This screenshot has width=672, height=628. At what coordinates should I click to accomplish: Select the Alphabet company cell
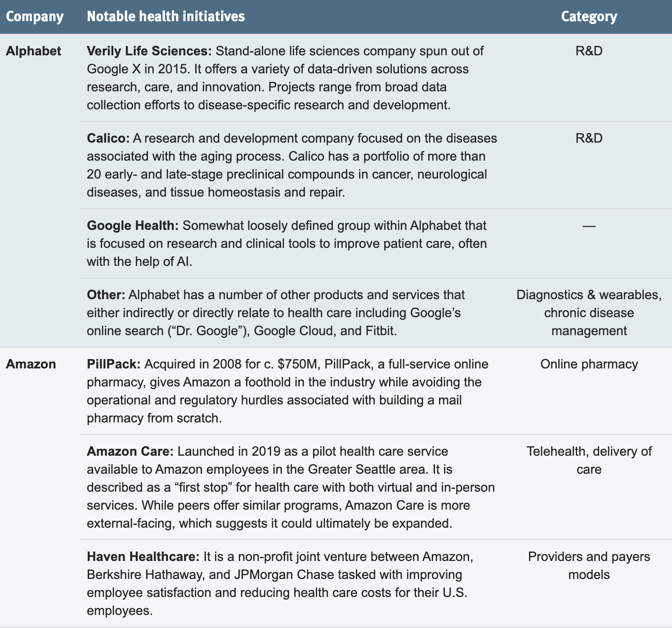[33, 51]
